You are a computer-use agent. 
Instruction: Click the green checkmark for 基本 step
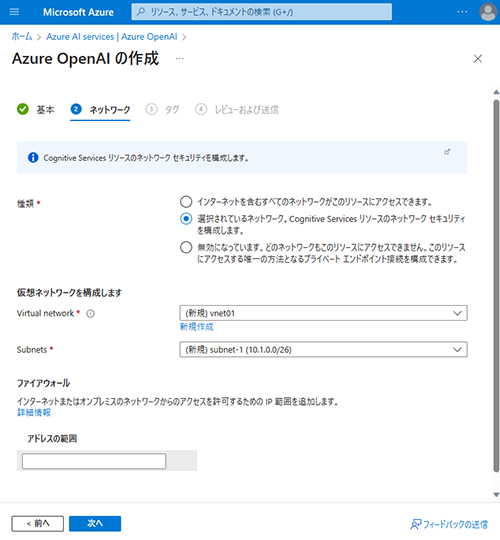[23, 110]
